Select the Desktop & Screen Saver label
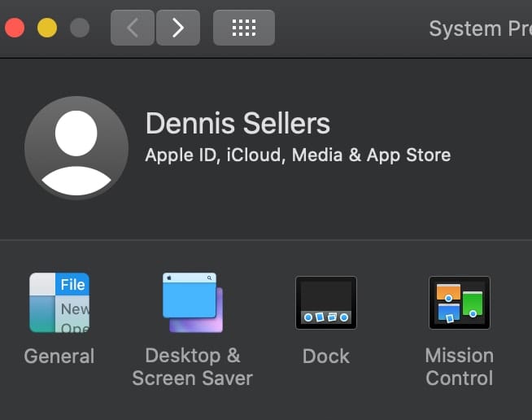 (193, 367)
